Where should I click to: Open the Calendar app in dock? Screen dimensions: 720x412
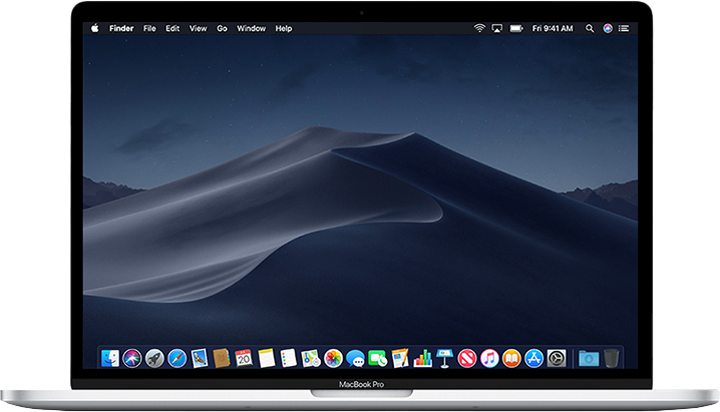(x=244, y=357)
